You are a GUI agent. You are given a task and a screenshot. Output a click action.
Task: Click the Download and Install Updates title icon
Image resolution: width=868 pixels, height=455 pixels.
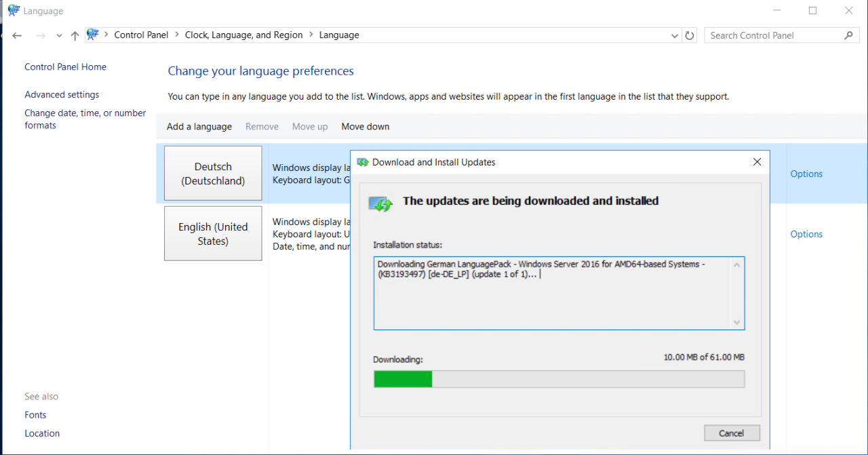362,162
